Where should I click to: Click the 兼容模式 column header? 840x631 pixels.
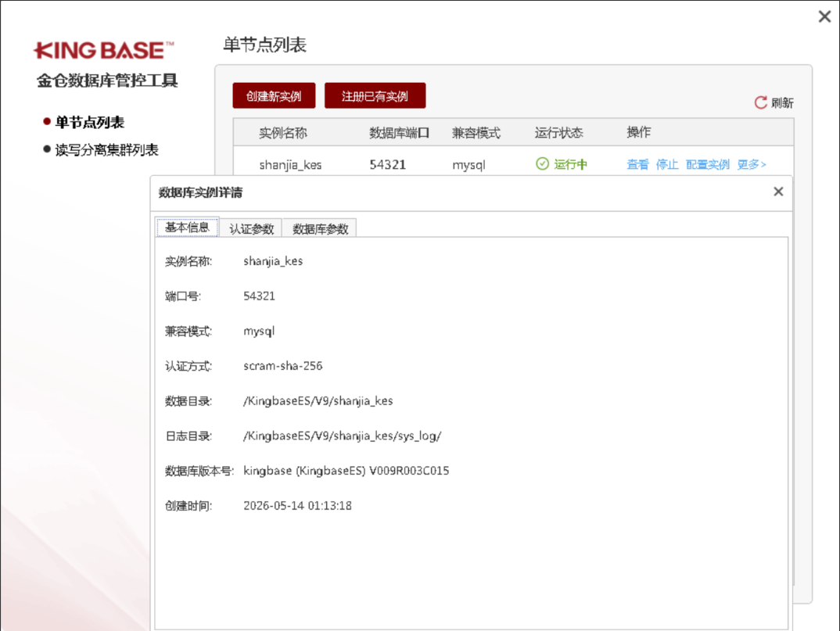(476, 133)
